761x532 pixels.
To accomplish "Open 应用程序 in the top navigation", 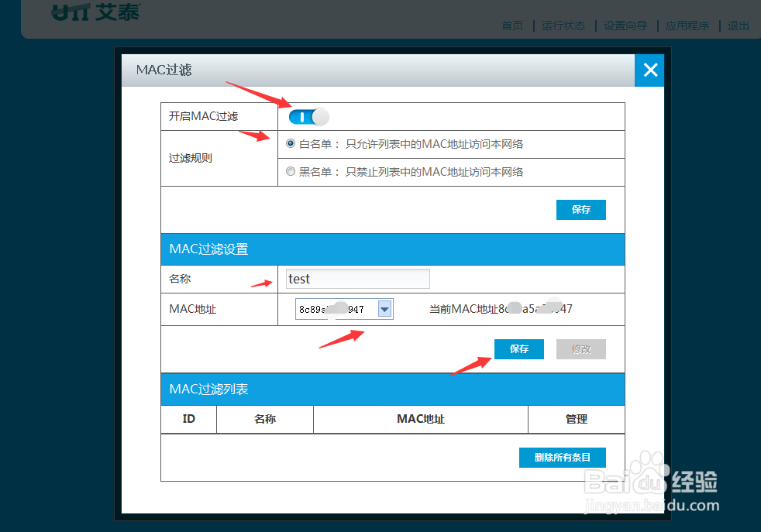I will pos(687,26).
